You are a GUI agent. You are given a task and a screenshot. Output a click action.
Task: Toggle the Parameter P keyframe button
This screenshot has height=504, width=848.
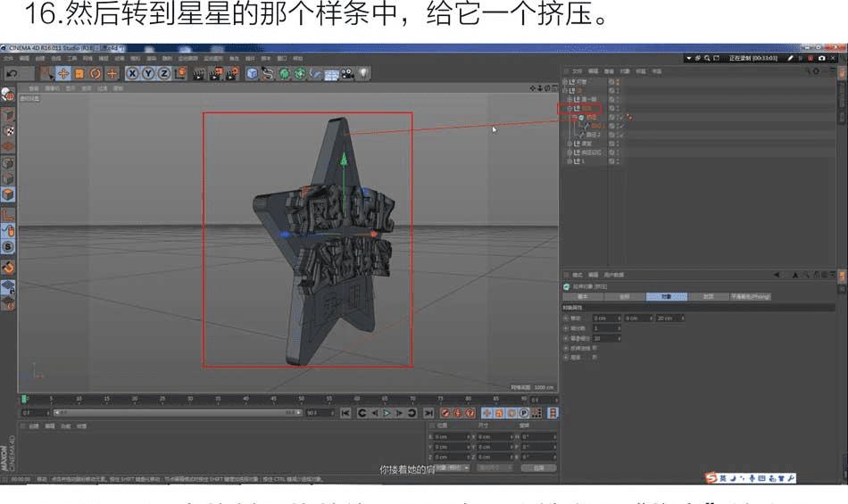[x=523, y=413]
